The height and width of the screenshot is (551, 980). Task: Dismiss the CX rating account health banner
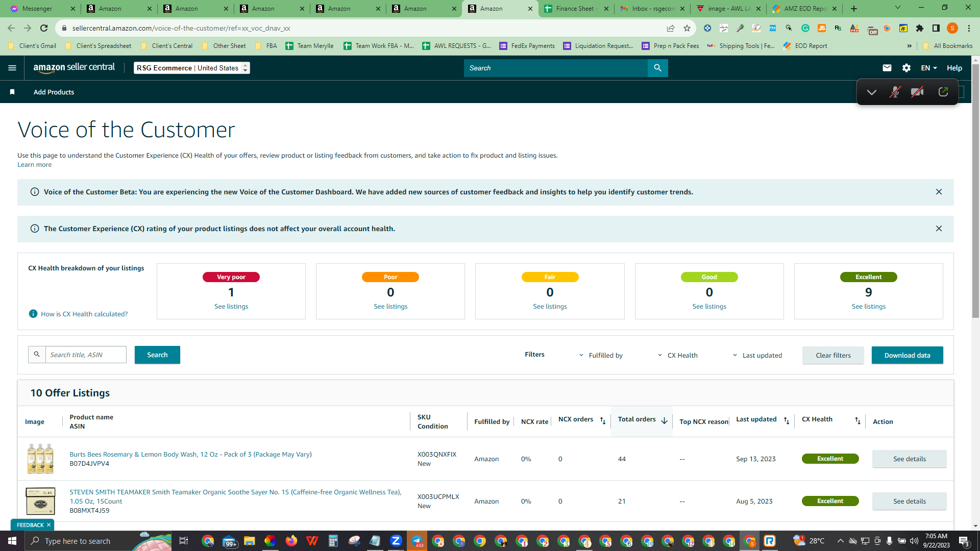(939, 229)
